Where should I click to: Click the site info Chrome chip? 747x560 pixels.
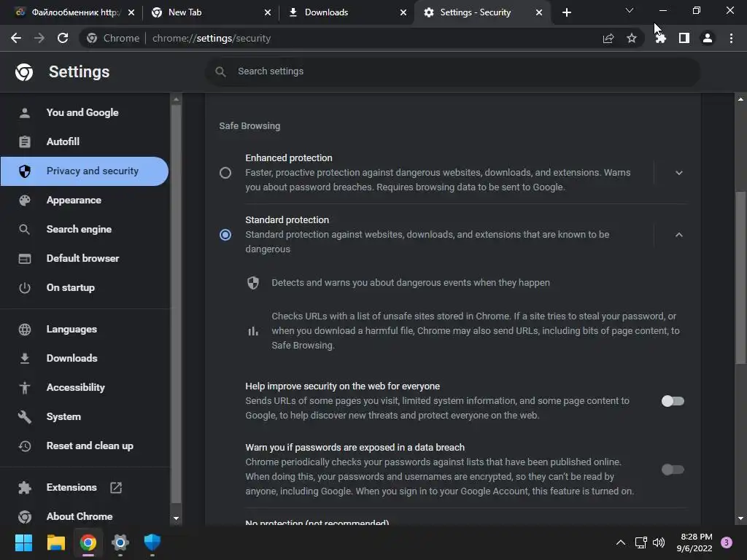click(114, 38)
